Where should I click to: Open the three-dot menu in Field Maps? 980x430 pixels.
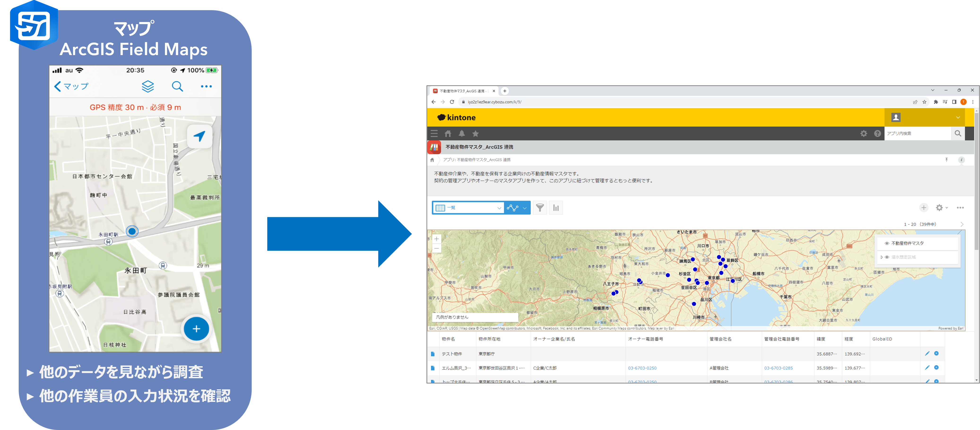click(206, 86)
